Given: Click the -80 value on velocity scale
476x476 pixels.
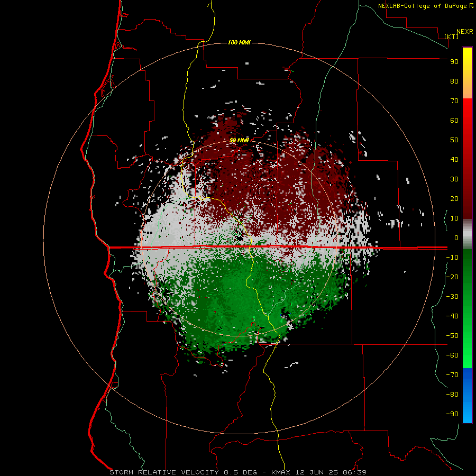Looking at the screenshot, I should click(452, 395).
